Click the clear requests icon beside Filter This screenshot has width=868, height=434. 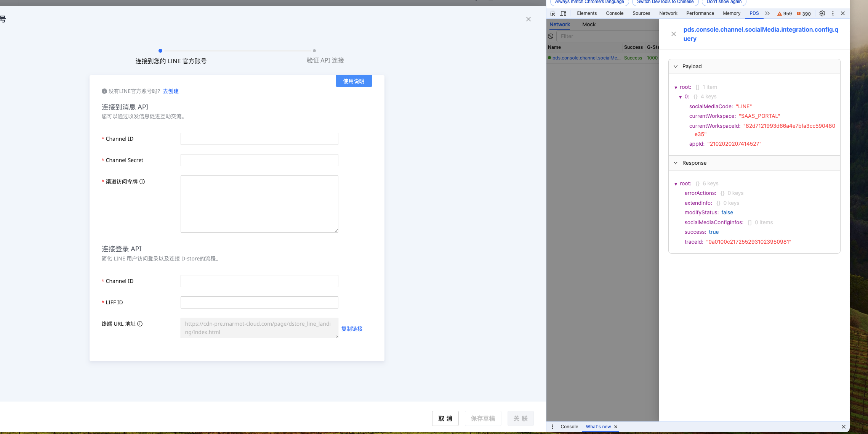coord(551,36)
